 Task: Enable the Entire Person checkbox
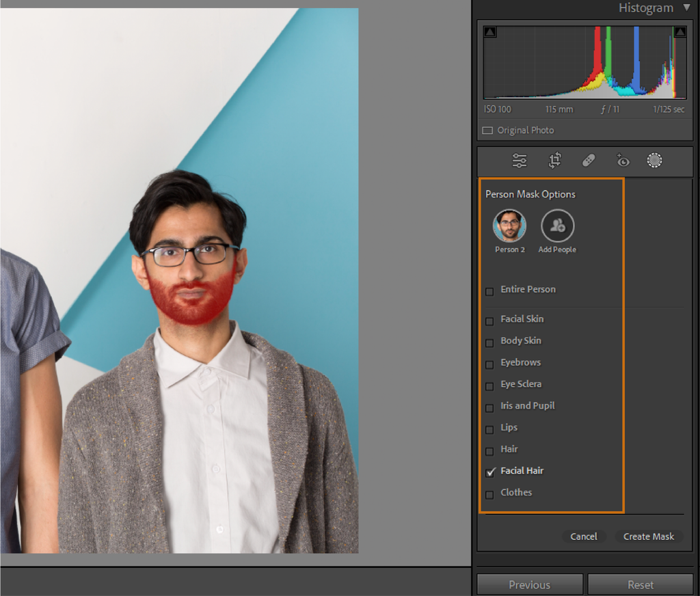[x=489, y=291]
